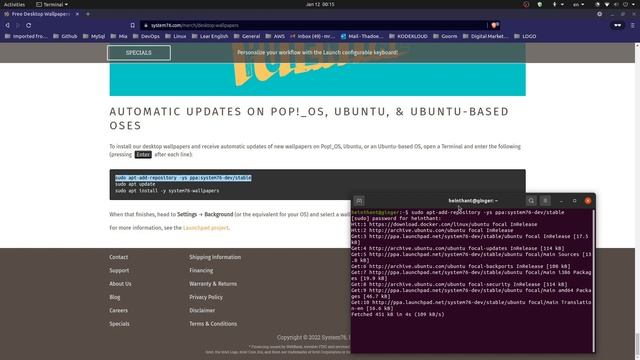The width and height of the screenshot is (640, 360).
Task: Open the DevOps bookmark folder
Action: [x=146, y=36]
